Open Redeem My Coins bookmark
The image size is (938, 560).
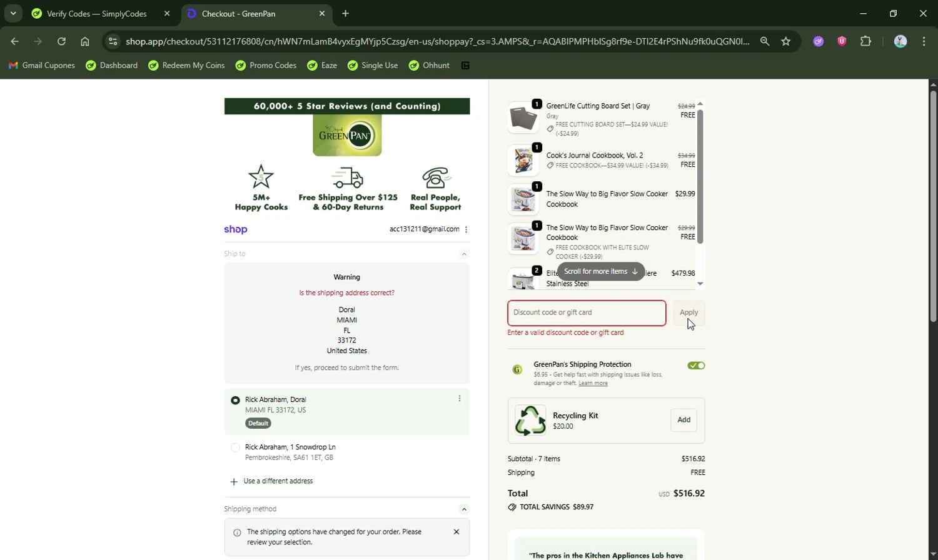point(186,65)
